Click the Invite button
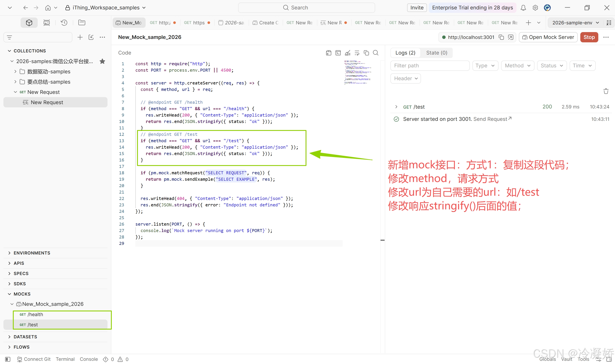This screenshot has height=364, width=615. 417,8
